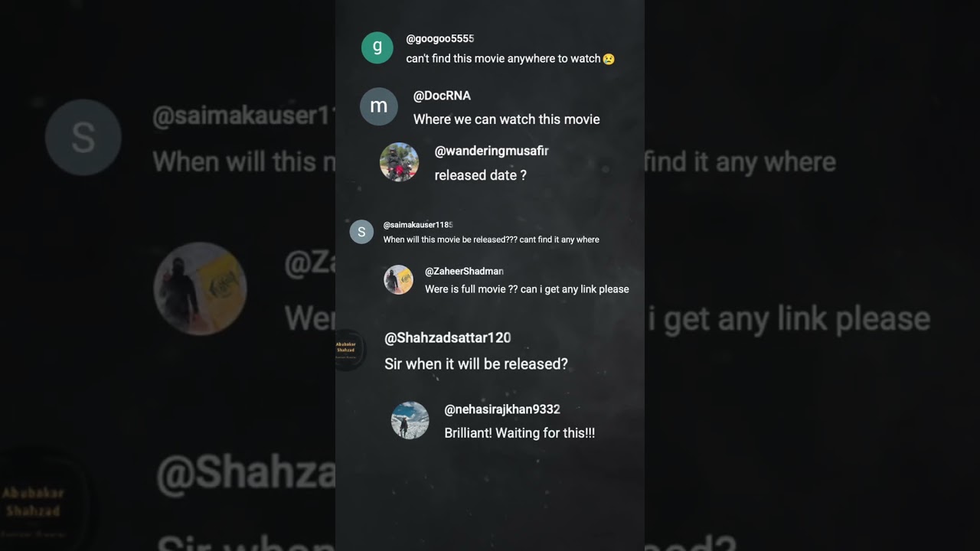Open nehasirajkhan9332's mountain profile picture
The width and height of the screenshot is (980, 551).
point(410,420)
